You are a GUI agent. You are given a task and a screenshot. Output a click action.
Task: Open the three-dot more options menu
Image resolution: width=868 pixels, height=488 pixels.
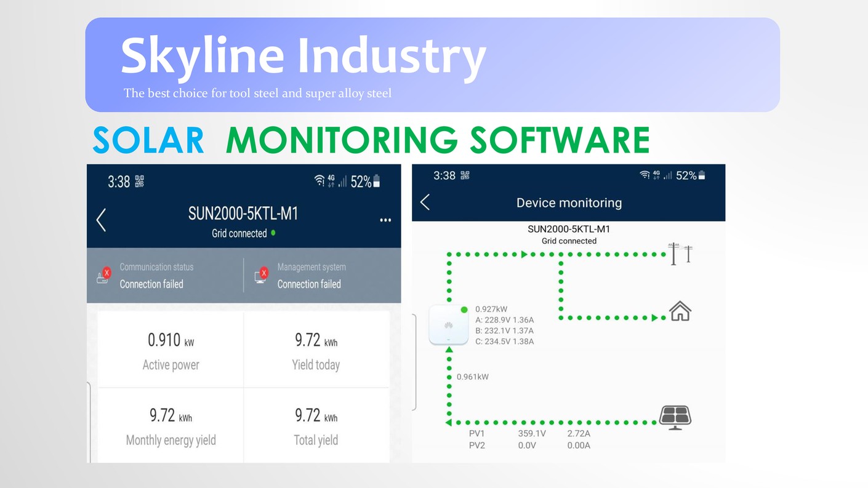(x=385, y=220)
